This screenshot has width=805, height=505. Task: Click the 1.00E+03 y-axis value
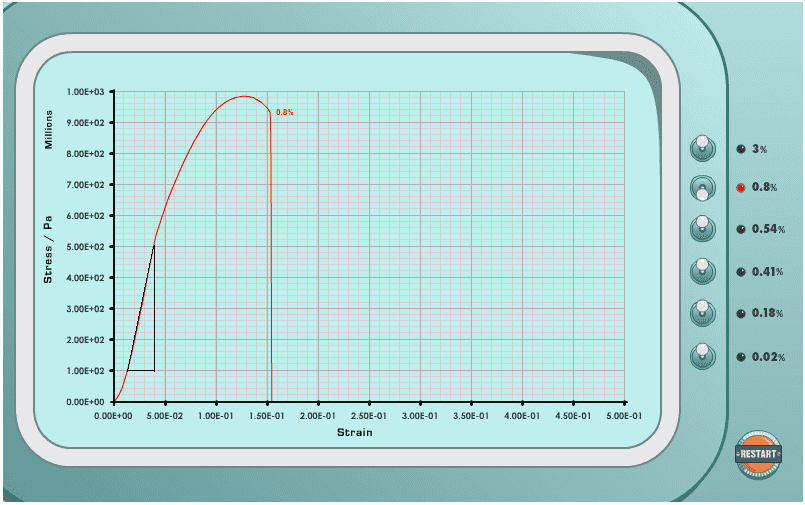tap(85, 92)
